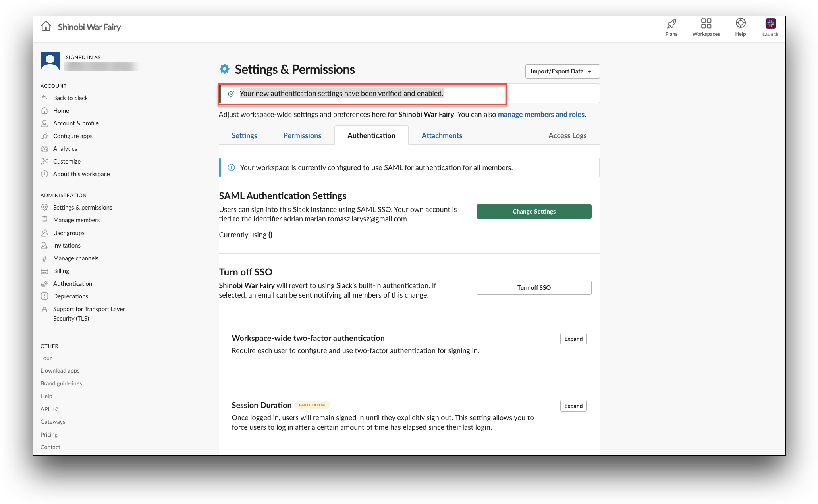The image size is (818, 504).
Task: Click the Analytics gauge icon in sidebar
Action: point(44,149)
